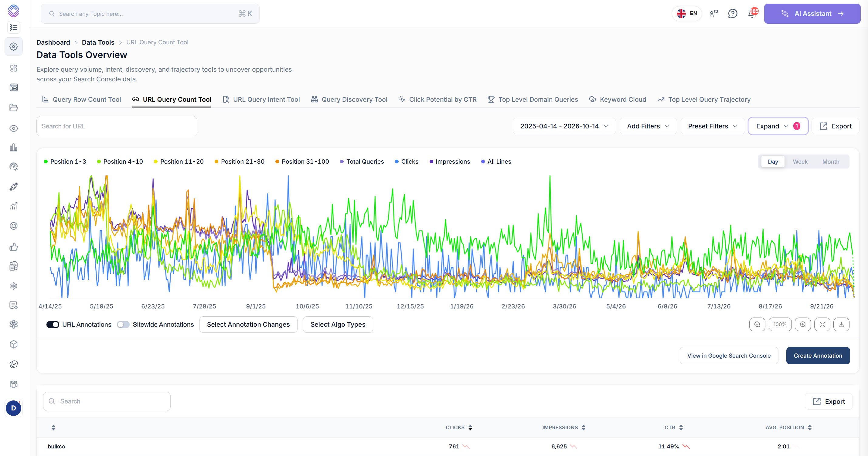
Task: Open the AI Assistant button
Action: click(x=812, y=13)
